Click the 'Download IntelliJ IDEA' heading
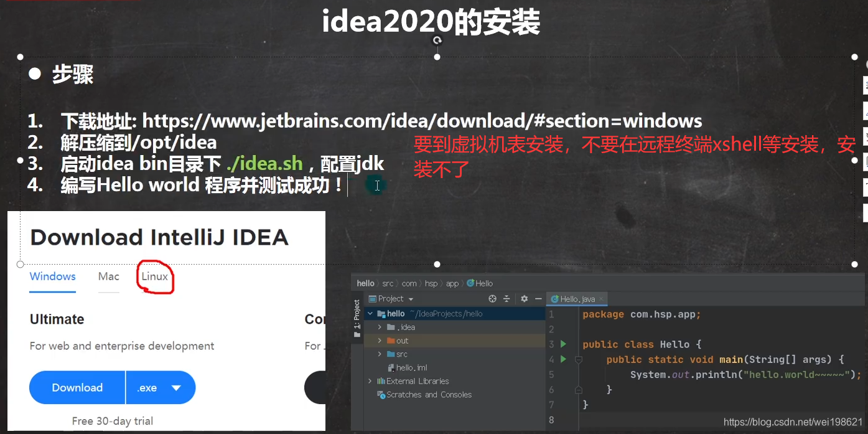 159,237
